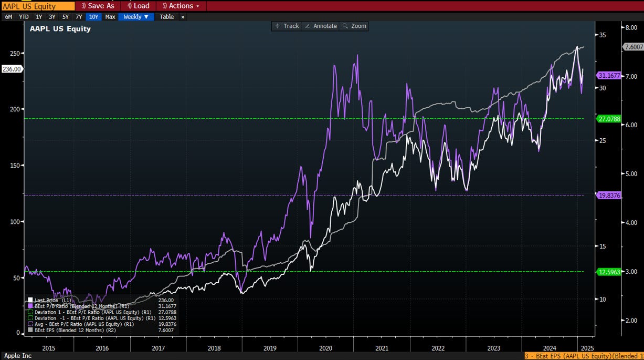Expand more toolbar options chevron

pyautogui.click(x=183, y=17)
